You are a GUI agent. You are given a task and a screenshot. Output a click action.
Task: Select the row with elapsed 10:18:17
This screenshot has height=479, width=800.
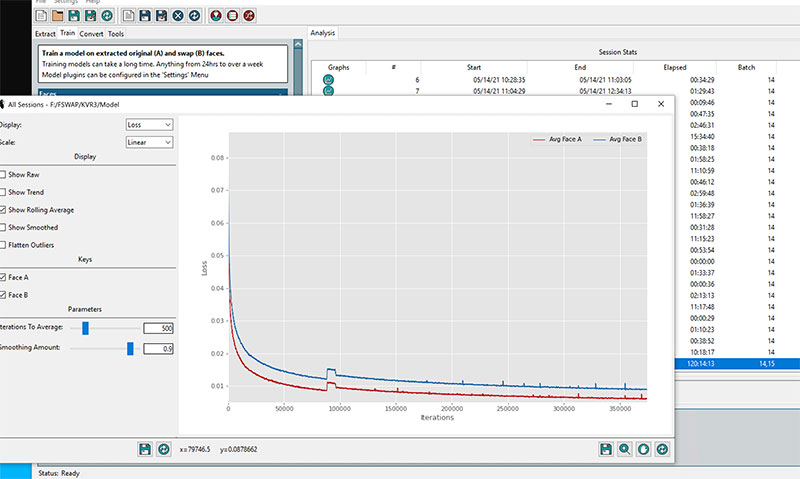coord(737,352)
